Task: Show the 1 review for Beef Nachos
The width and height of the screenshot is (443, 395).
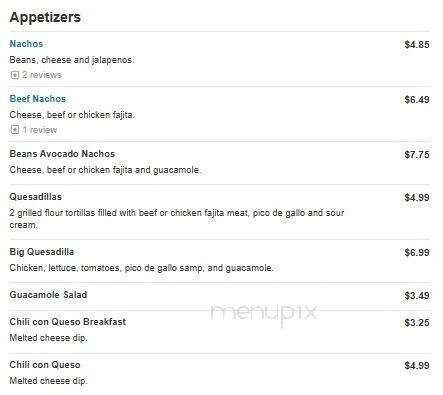Action: click(x=40, y=130)
